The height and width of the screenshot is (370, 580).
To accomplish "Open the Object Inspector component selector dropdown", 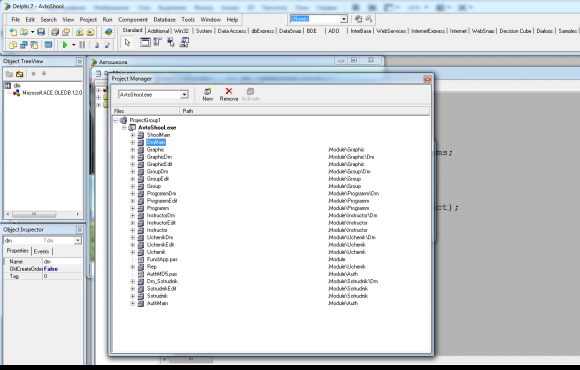I will [78, 240].
